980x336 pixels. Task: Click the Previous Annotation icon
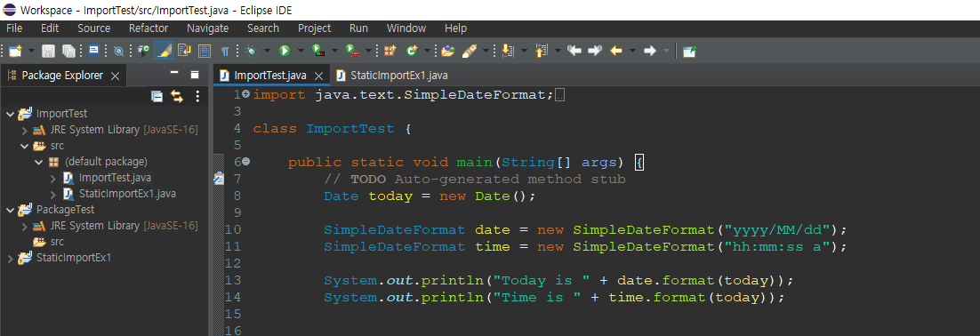[x=542, y=52]
